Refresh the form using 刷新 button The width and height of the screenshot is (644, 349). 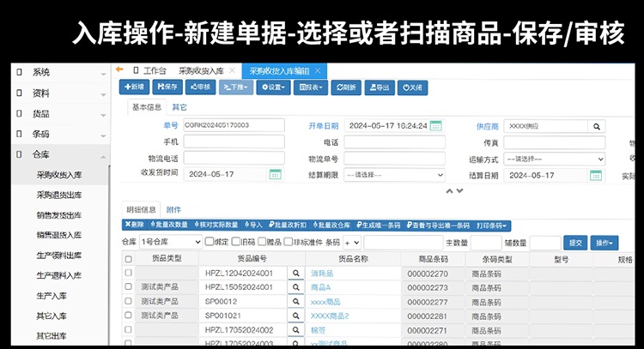346,87
